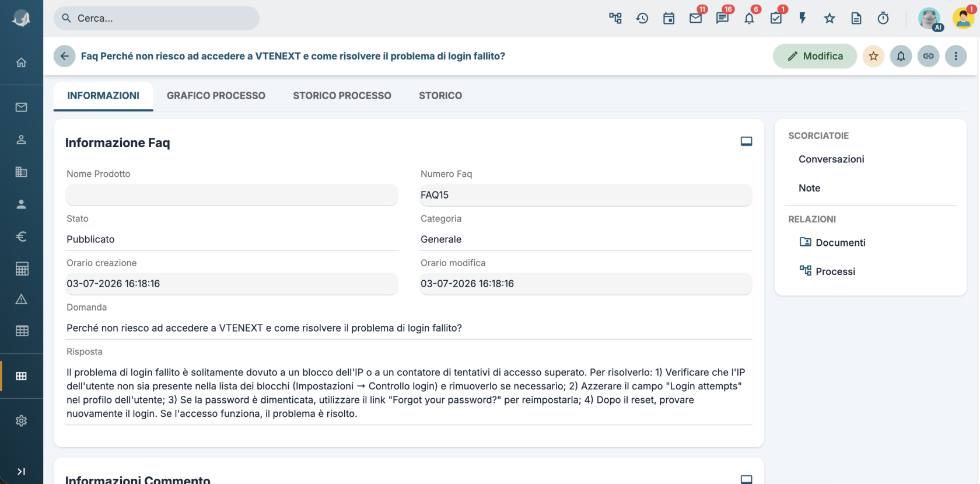Open the user profile avatar
The width and height of the screenshot is (980, 484).
pos(964,18)
